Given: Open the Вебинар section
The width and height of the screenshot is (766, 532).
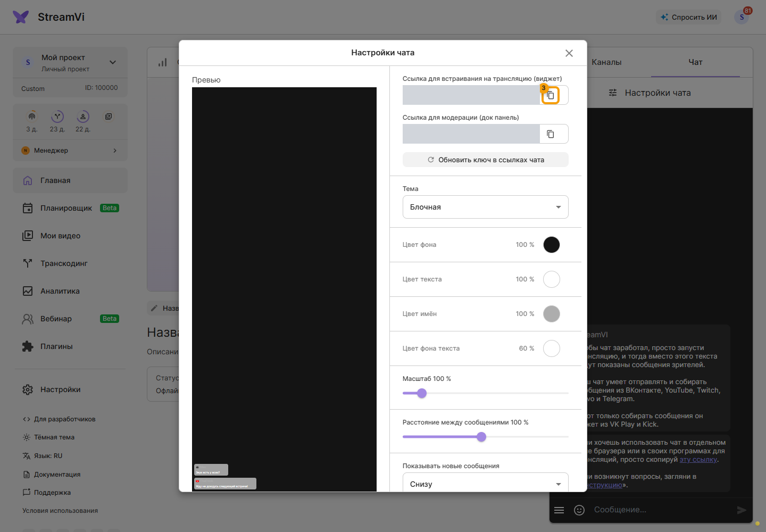Looking at the screenshot, I should [70, 319].
